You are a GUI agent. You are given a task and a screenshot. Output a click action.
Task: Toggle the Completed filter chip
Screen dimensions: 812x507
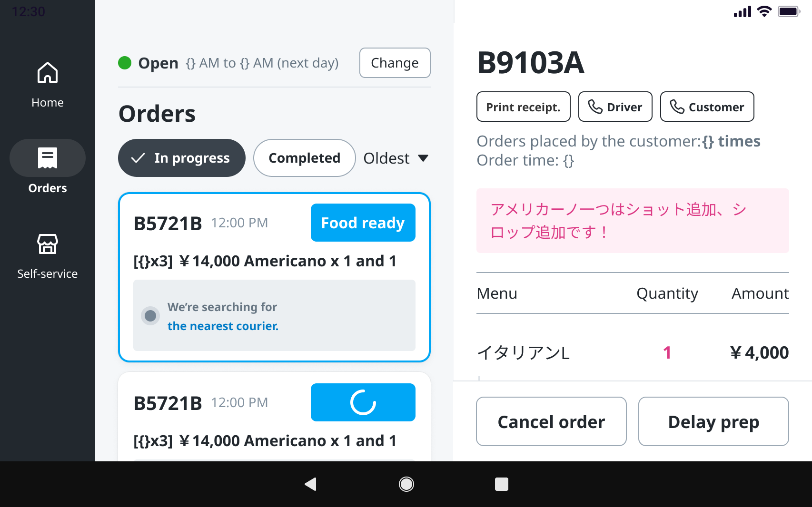pyautogui.click(x=304, y=158)
